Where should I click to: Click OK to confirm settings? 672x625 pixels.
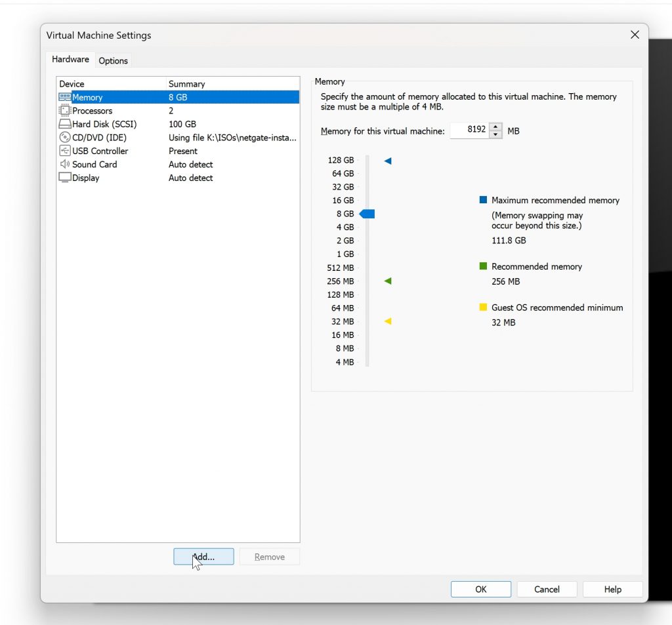[480, 589]
